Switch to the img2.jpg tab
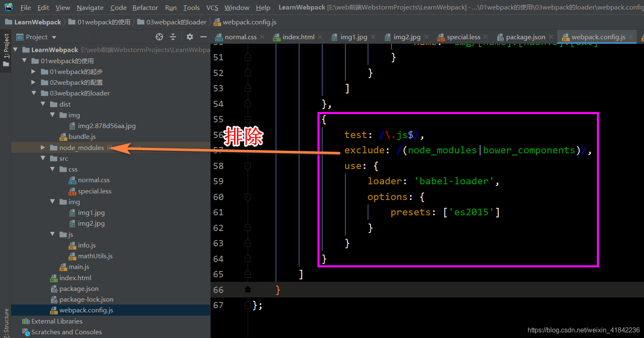The width and height of the screenshot is (644, 338). point(407,37)
